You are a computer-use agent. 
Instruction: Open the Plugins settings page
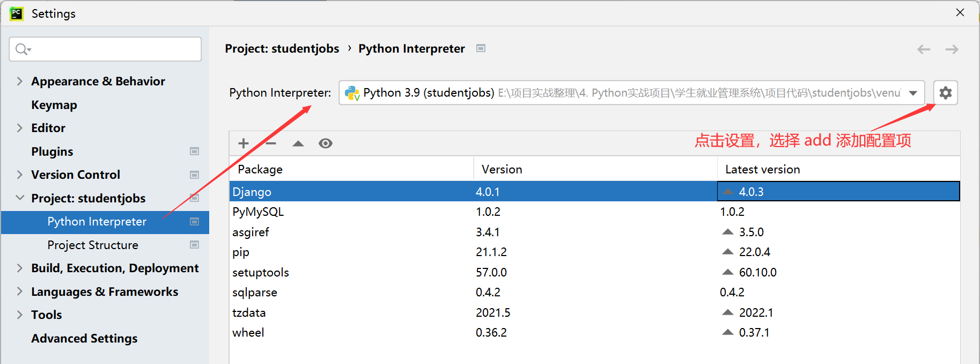click(x=52, y=151)
